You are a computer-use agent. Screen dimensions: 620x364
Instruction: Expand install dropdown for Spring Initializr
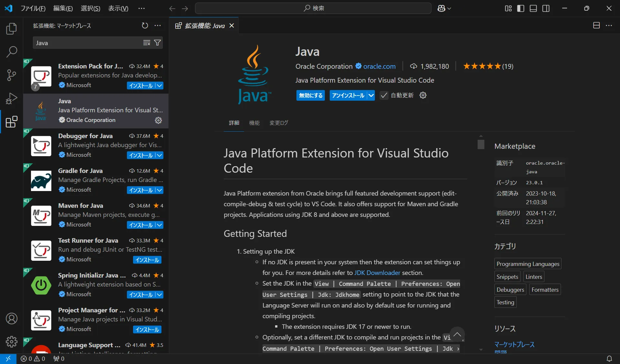click(159, 295)
